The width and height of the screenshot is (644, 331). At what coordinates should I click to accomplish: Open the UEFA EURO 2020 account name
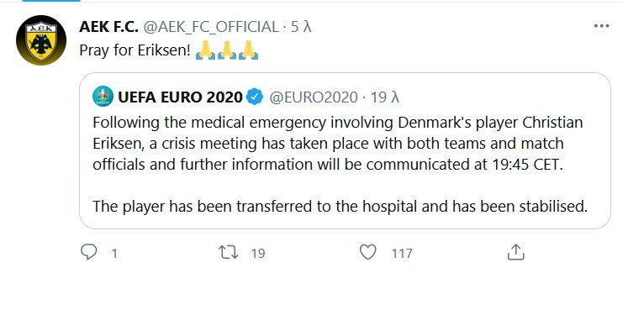pyautogui.click(x=180, y=97)
